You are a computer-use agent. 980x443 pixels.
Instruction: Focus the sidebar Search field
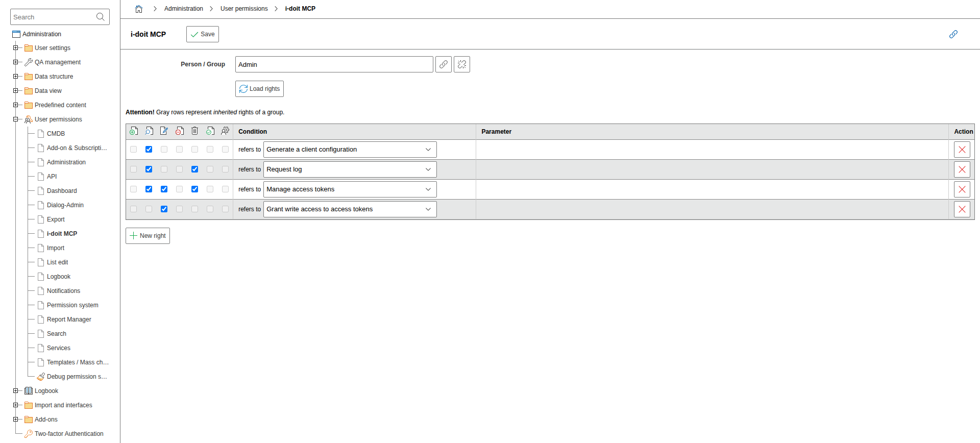click(x=60, y=17)
